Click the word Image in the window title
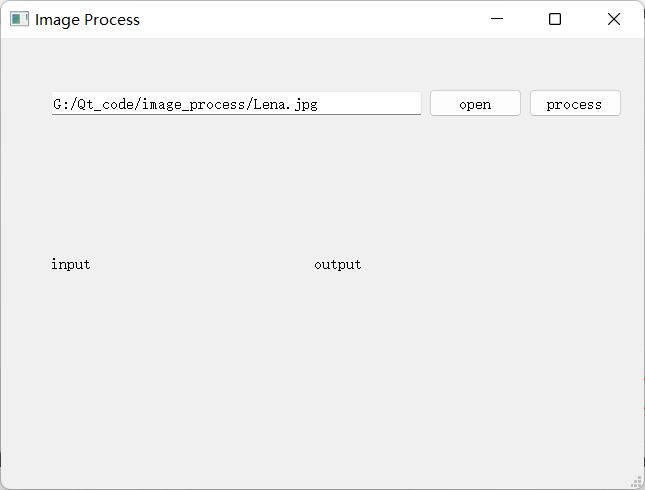This screenshot has height=490, width=645. click(57, 20)
